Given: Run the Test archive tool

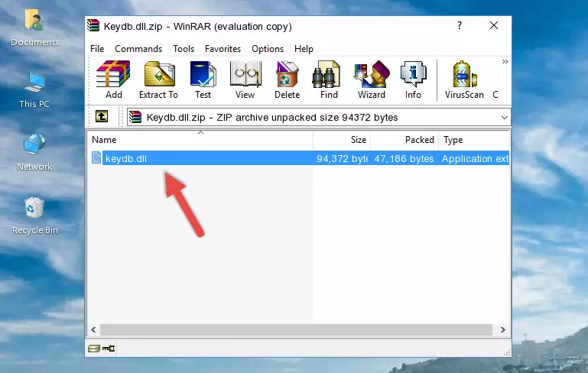Looking at the screenshot, I should coord(203,79).
